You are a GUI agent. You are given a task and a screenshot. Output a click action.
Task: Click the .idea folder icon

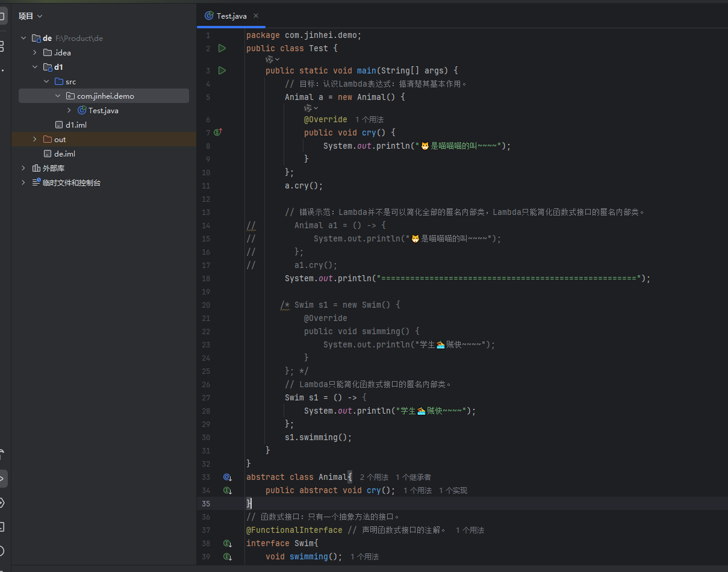pos(48,52)
